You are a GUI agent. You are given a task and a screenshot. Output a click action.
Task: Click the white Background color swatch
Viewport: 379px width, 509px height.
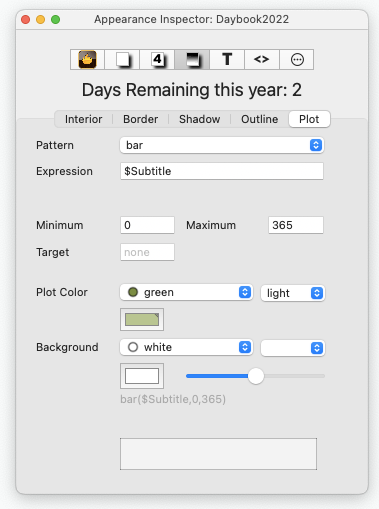tap(142, 376)
